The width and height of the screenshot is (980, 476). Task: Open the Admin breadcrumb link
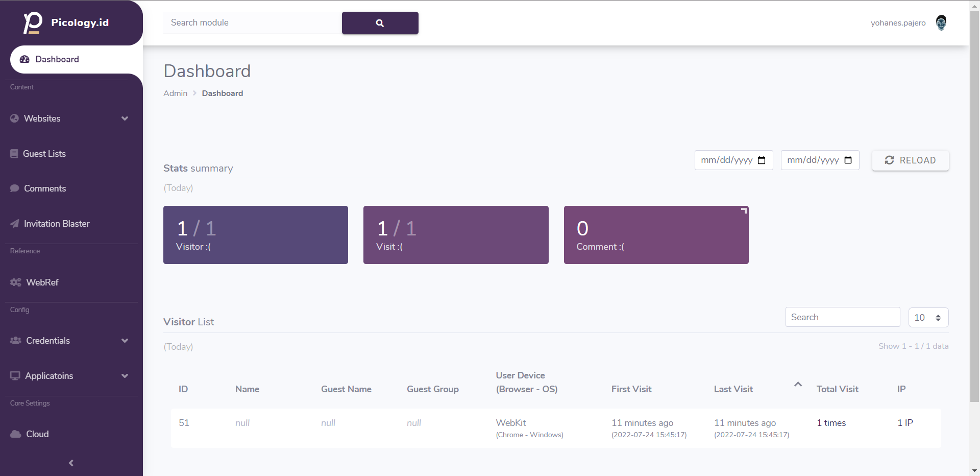coord(175,93)
